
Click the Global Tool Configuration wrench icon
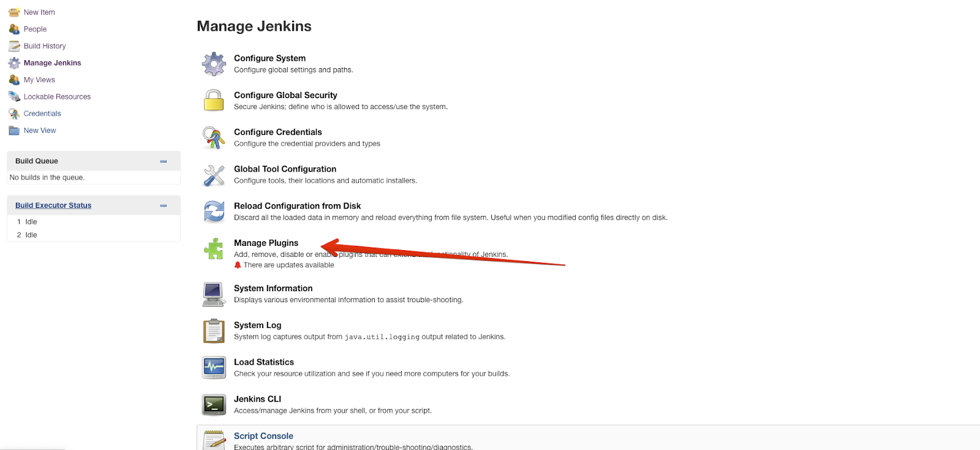214,175
